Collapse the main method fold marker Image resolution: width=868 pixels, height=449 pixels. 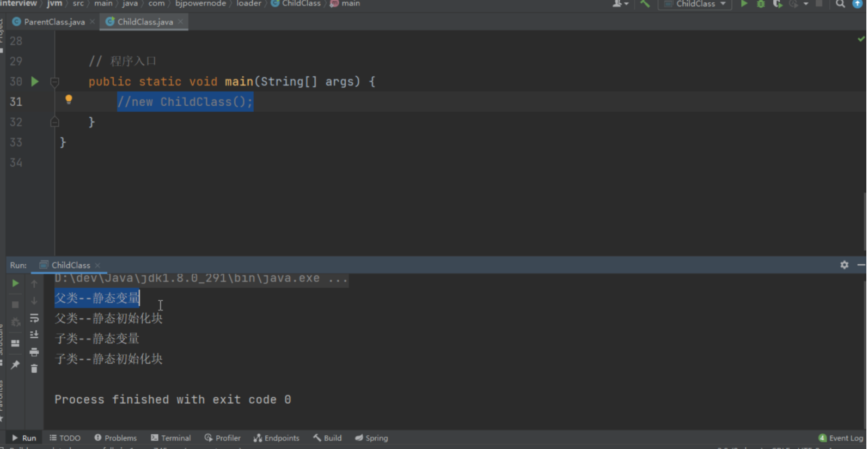pos(54,82)
